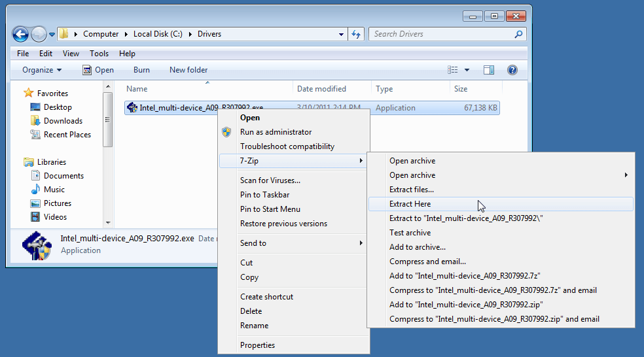
Task: Open the view options dropdown arrow
Action: pos(467,70)
